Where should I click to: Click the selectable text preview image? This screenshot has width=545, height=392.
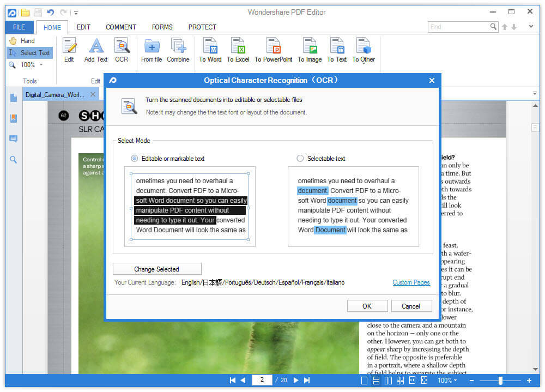pos(353,207)
